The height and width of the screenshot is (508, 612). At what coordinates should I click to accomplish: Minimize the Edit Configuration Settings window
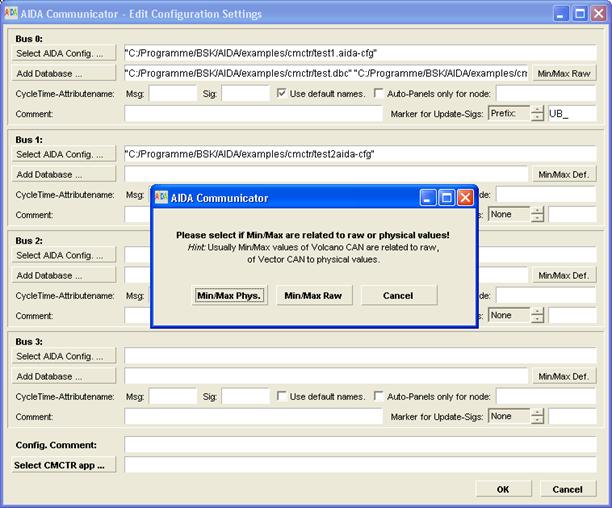(561, 14)
